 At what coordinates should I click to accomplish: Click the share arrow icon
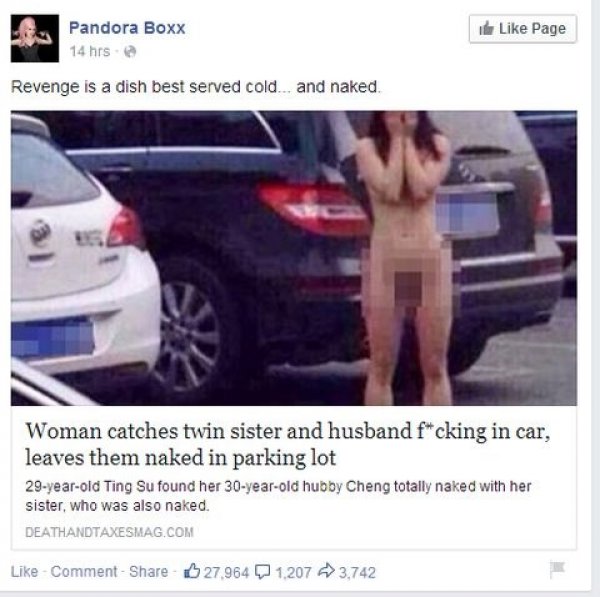point(327,571)
